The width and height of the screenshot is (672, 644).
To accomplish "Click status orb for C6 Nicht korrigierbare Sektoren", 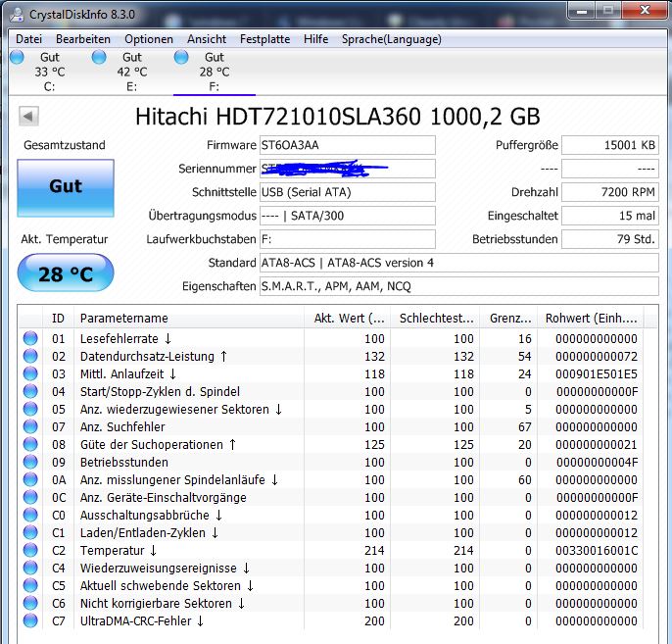I will (x=30, y=603).
